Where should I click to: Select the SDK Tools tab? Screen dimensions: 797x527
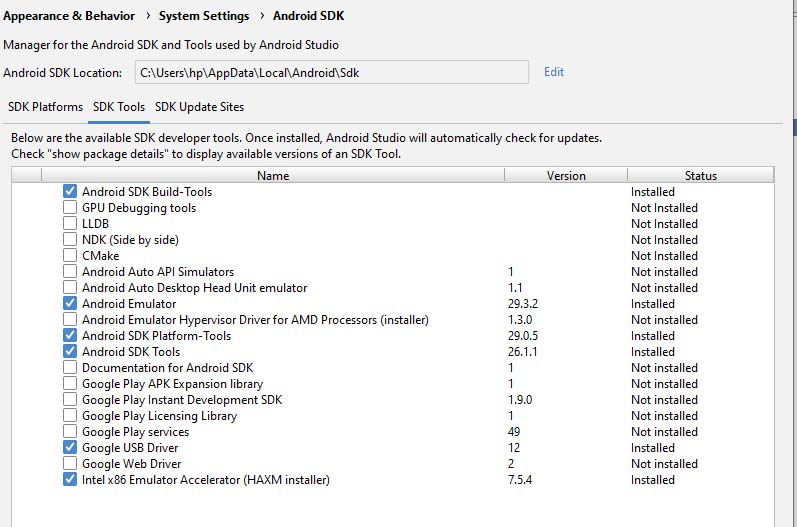[x=119, y=107]
